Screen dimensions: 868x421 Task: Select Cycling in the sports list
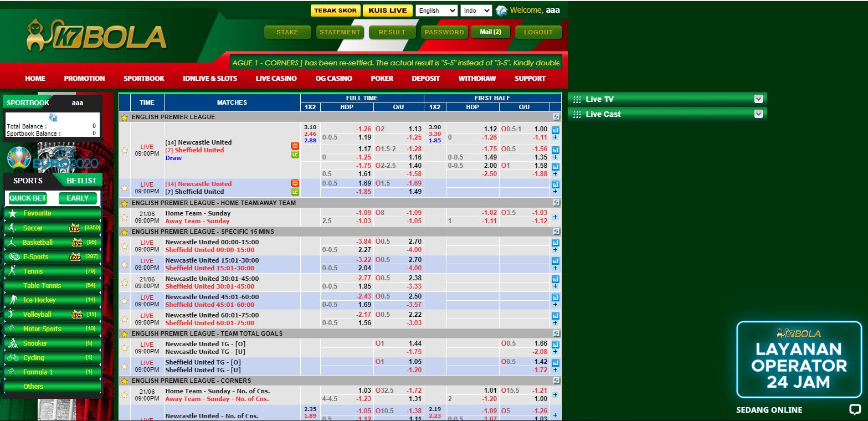[53, 357]
